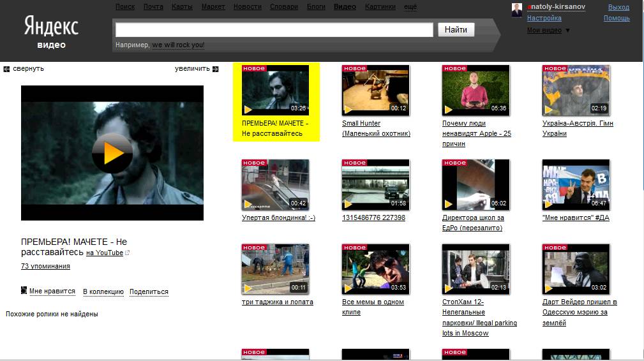The image size is (644, 361).
Task: Open Почта in the top navigation
Action: tap(153, 6)
